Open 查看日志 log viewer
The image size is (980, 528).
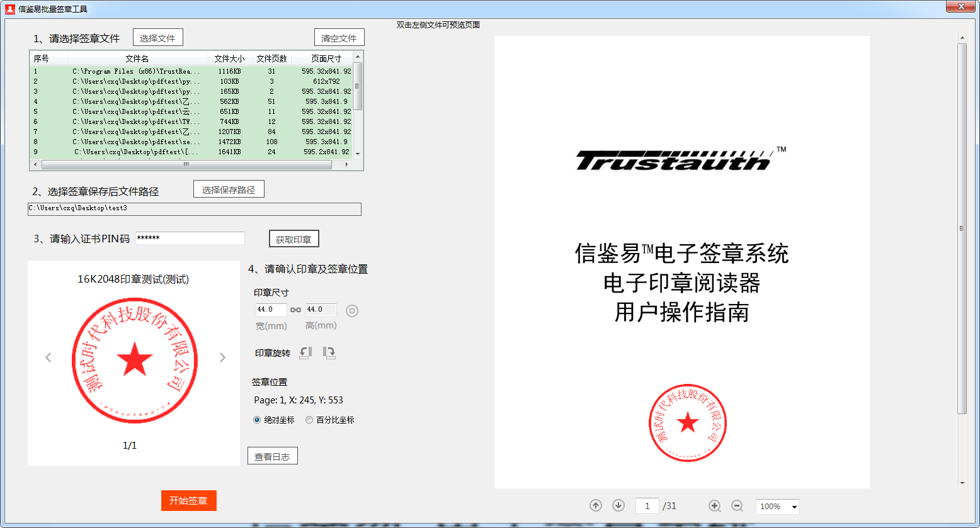click(x=272, y=456)
